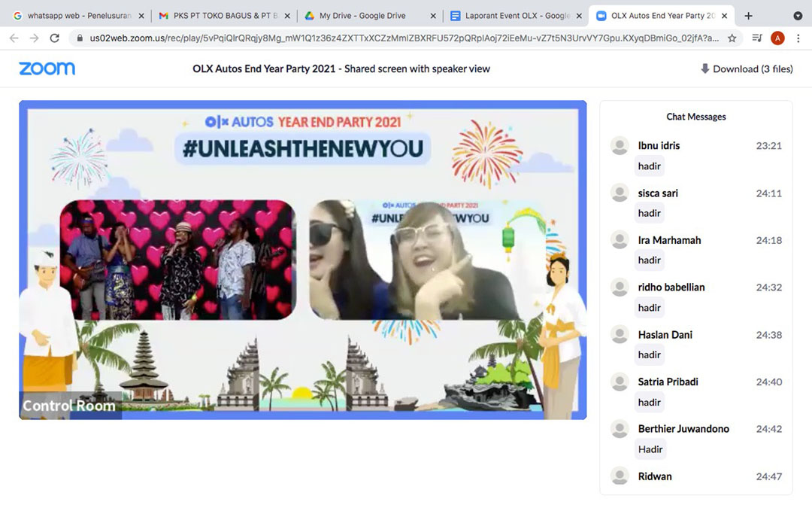Close the OLX Autos End Year Party tab

725,16
